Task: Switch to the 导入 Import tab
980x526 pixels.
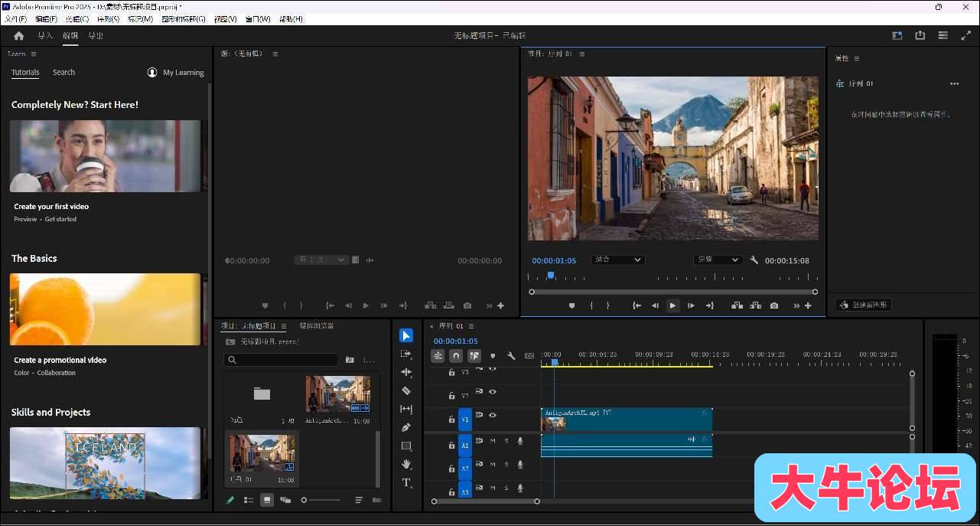Action: click(45, 35)
